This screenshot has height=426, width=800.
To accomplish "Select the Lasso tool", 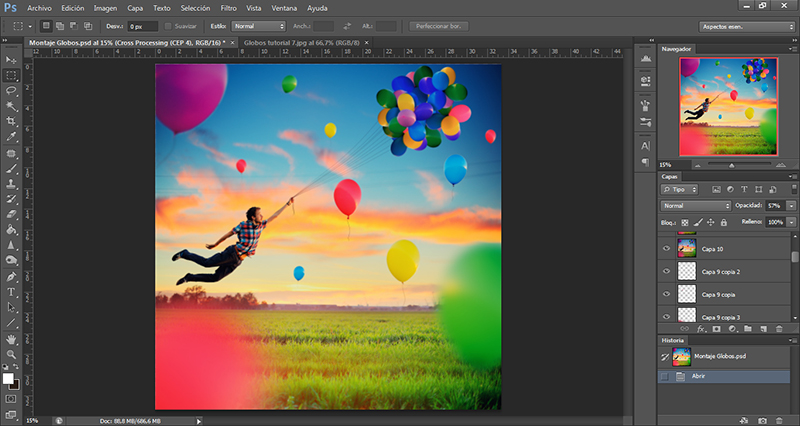I will coord(11,91).
